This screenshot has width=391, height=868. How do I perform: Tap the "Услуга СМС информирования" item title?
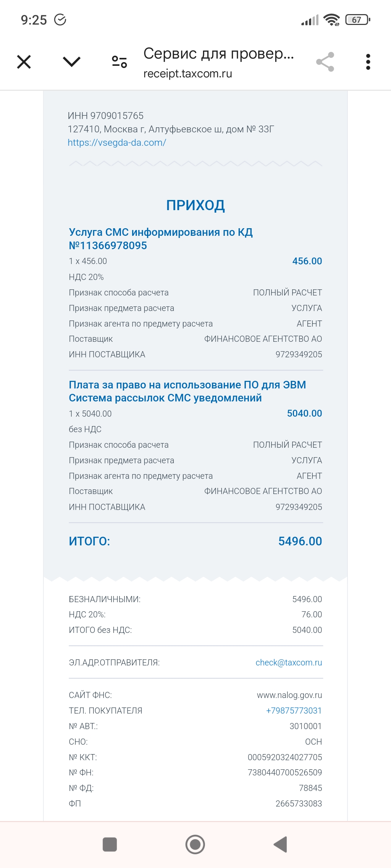[161, 239]
